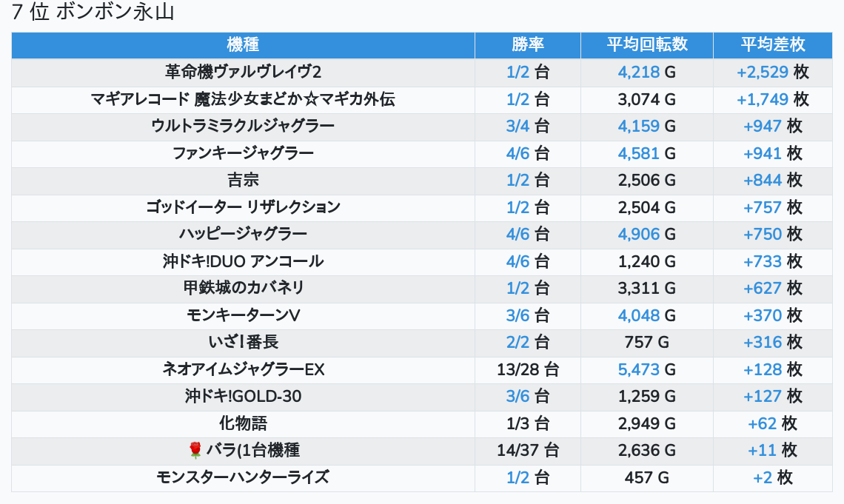
Task: Click the 4,581 value for ファンキージャグラー
Action: click(x=638, y=154)
